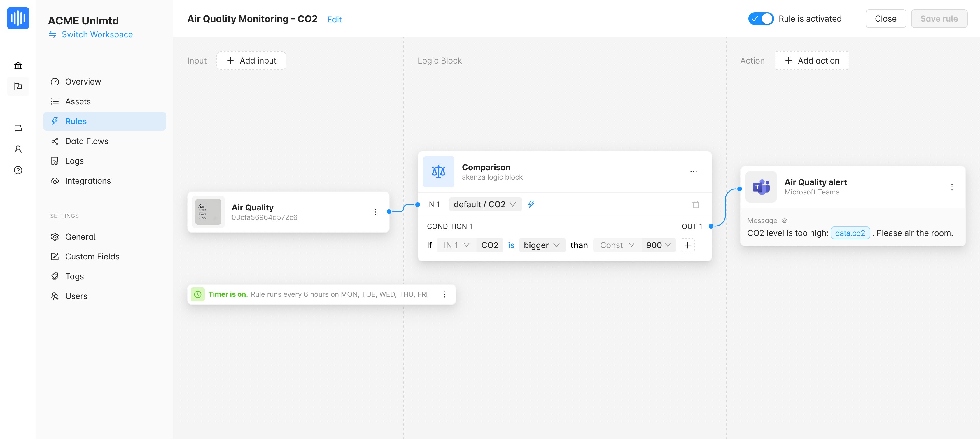Open the default / CO2 dropdown

(485, 204)
